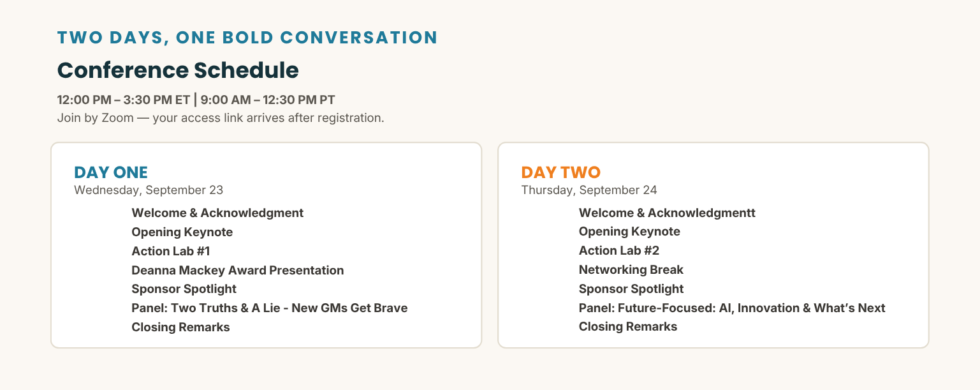Click the Join by Zoom access note

point(221,118)
